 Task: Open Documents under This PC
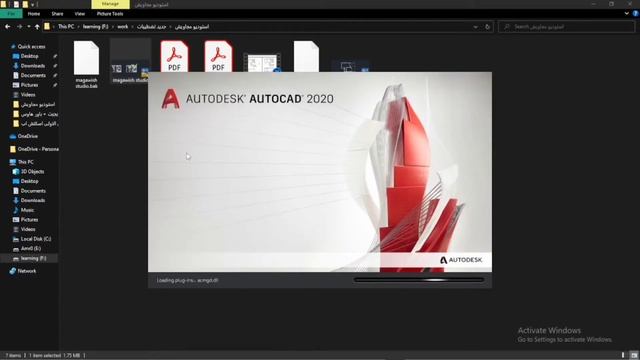29,191
